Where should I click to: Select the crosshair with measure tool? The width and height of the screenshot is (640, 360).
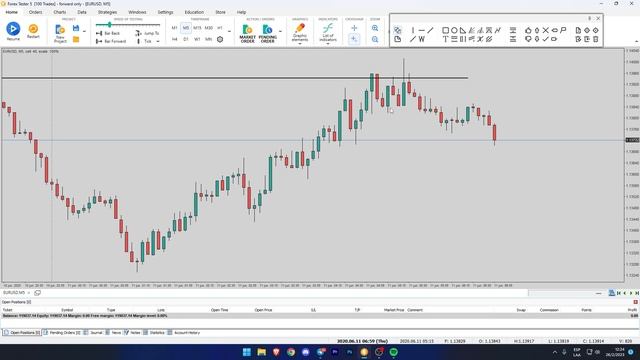354,39
